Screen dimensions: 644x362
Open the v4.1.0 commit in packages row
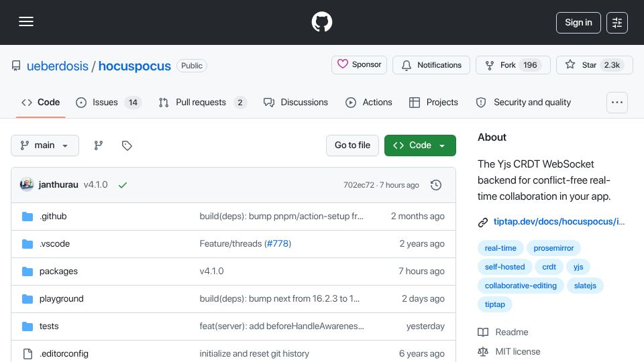[x=211, y=271]
